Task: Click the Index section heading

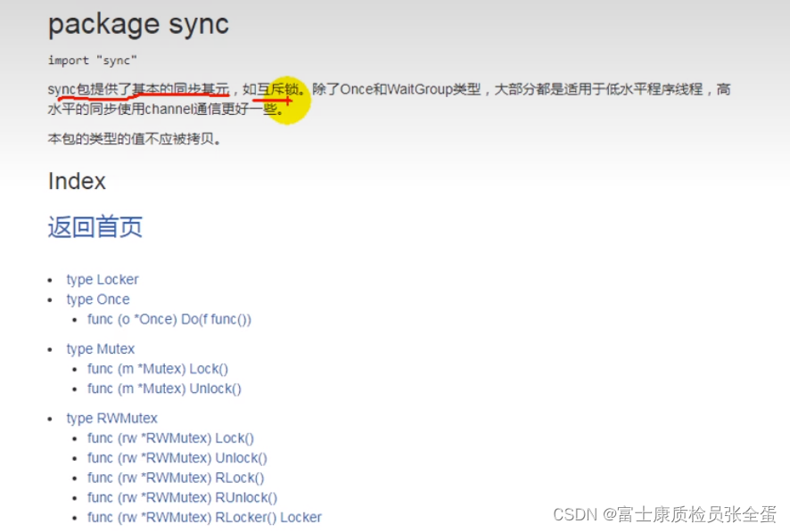Action: [77, 182]
